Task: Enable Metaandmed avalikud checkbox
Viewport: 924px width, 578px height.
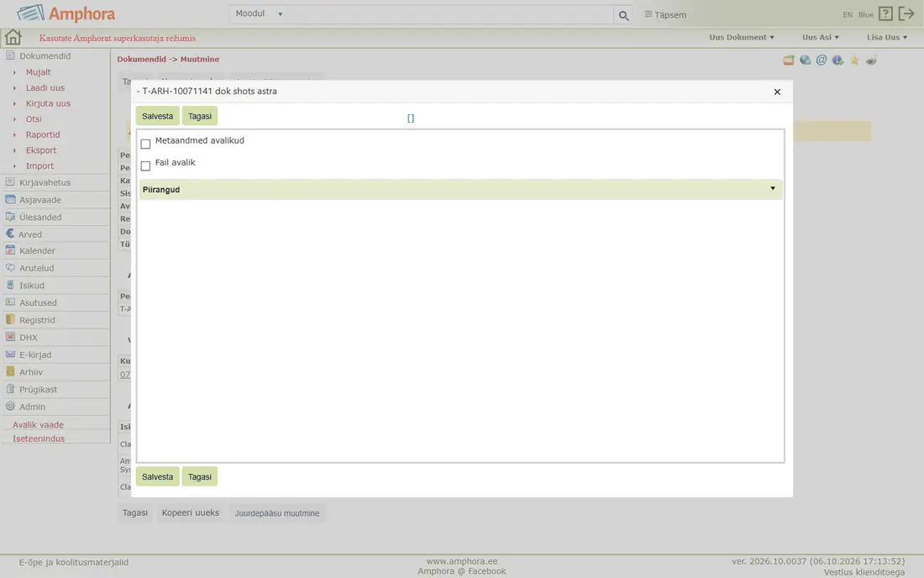Action: pos(145,144)
